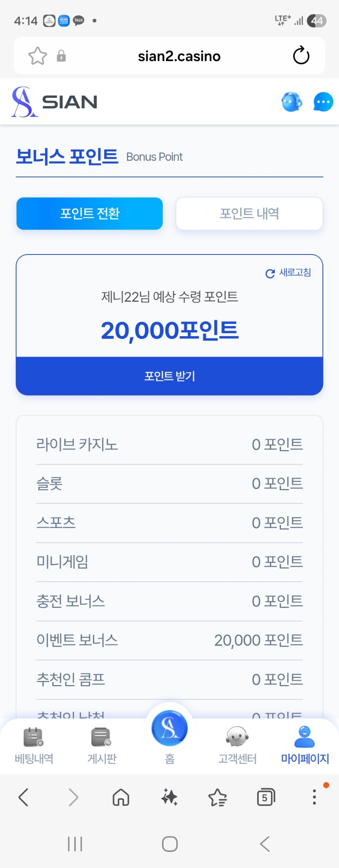Open 마이페이지 profile icon
The width and height of the screenshot is (339, 868).
tap(304, 737)
